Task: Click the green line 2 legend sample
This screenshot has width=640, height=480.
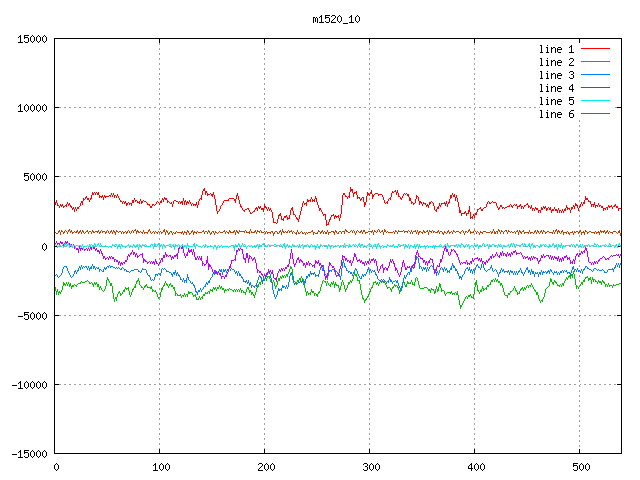Action: 596,62
